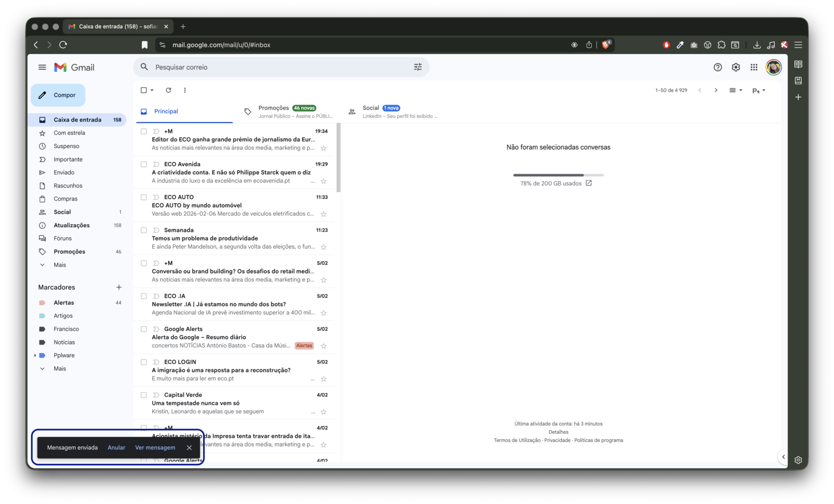Click create new label plus icon

(119, 287)
